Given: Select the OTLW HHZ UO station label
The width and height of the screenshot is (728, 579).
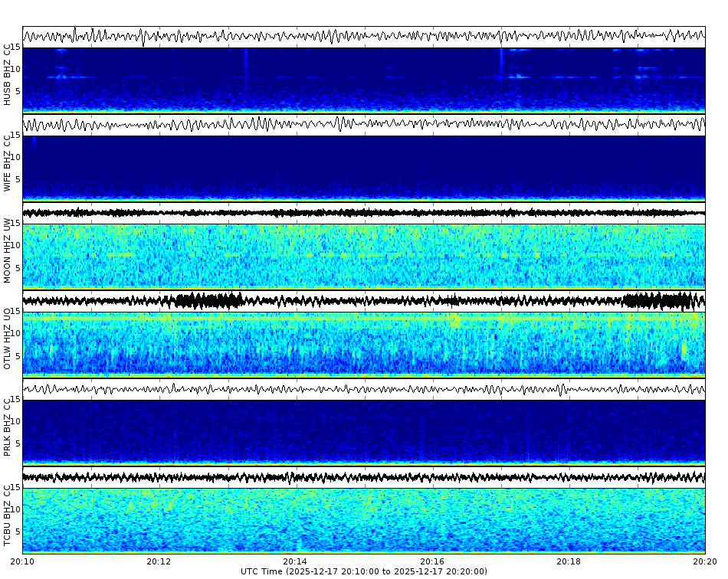Looking at the screenshot, I should (8, 337).
